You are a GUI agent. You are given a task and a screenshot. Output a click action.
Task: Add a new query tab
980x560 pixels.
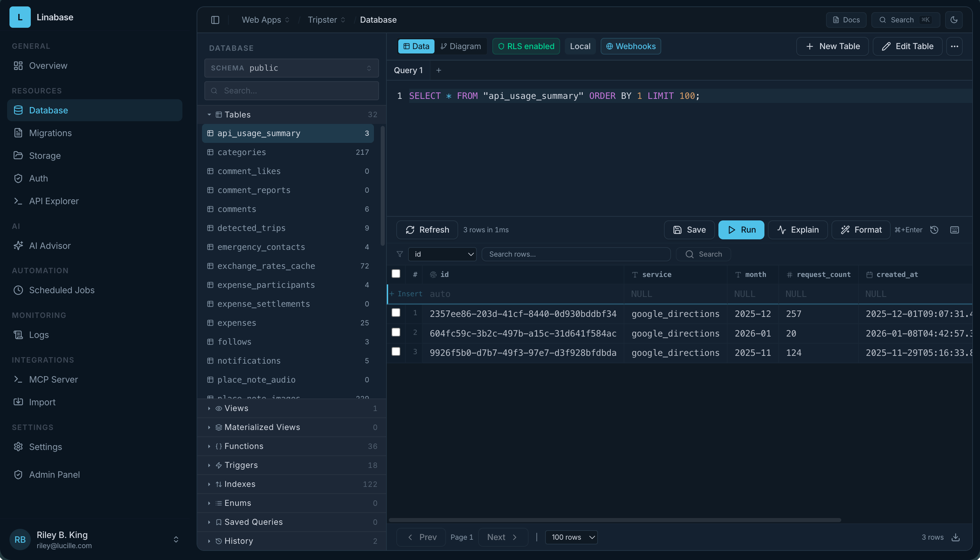coord(439,70)
